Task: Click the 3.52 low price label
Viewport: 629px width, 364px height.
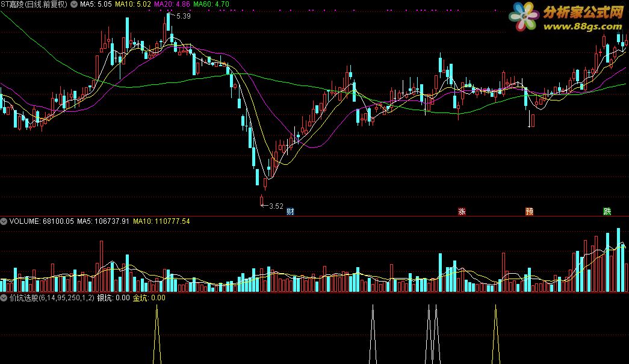Action: pos(276,206)
